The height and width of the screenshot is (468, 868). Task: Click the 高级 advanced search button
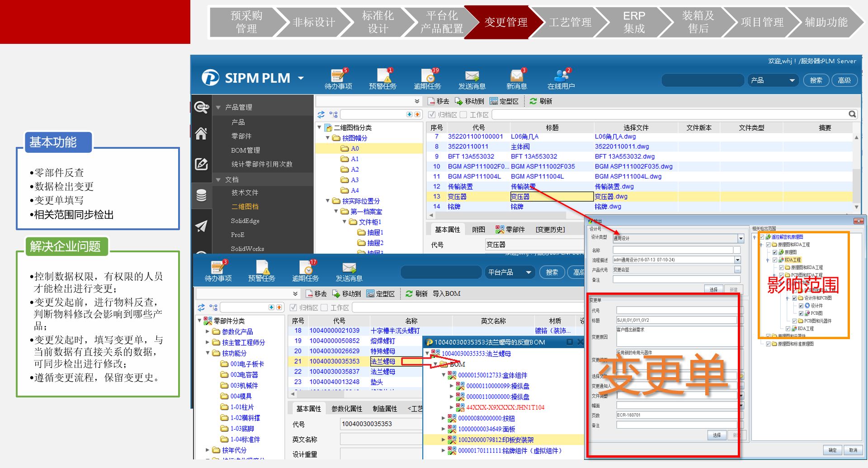844,80
